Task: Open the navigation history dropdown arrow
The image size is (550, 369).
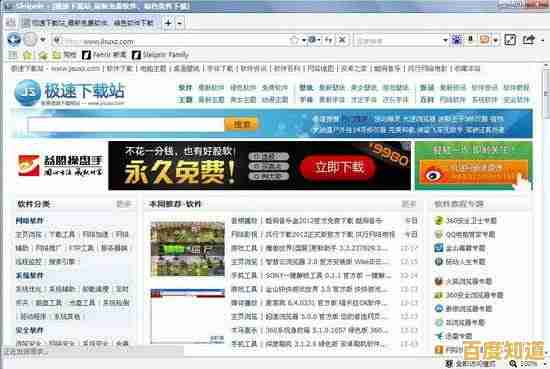Action: pos(43,39)
